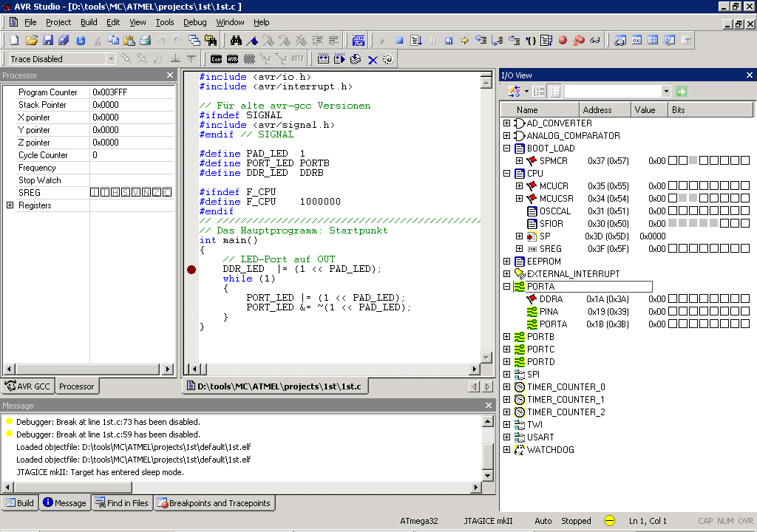This screenshot has width=757, height=532.
Task: Create a new file with toolbar icon
Action: 15,41
